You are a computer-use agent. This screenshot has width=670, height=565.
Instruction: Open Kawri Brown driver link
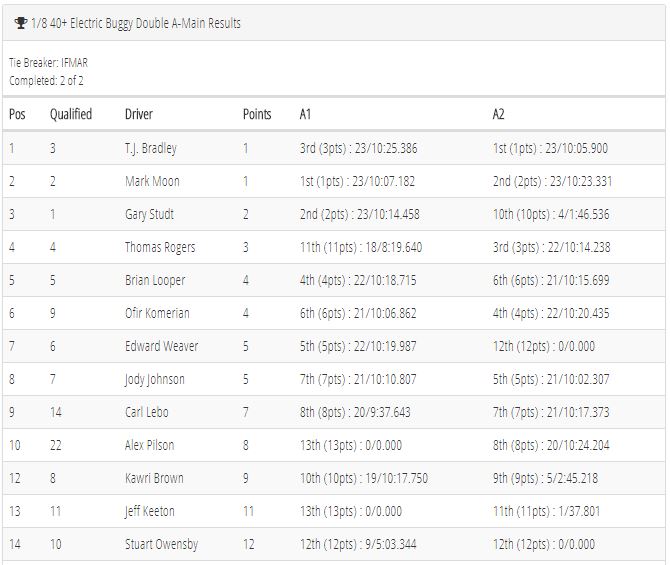(154, 478)
